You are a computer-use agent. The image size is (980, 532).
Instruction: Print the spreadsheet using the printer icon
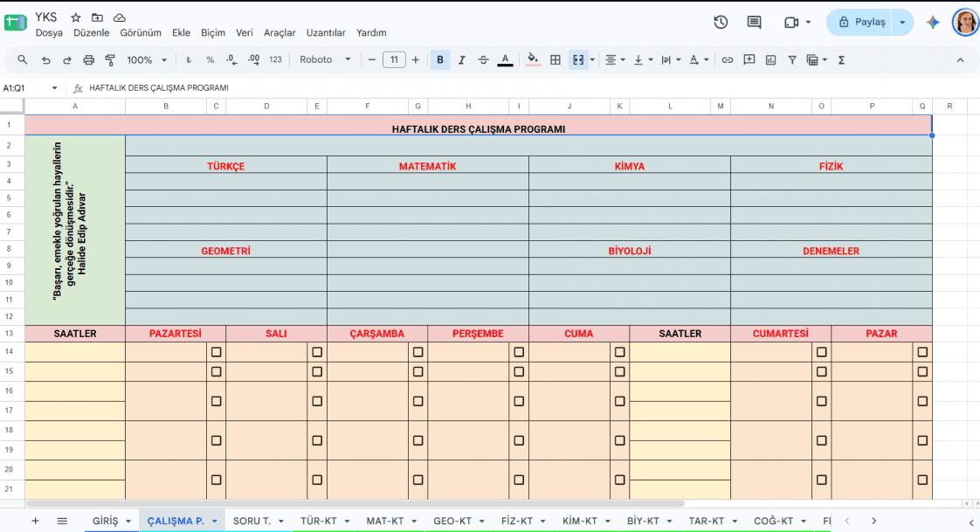coord(89,60)
